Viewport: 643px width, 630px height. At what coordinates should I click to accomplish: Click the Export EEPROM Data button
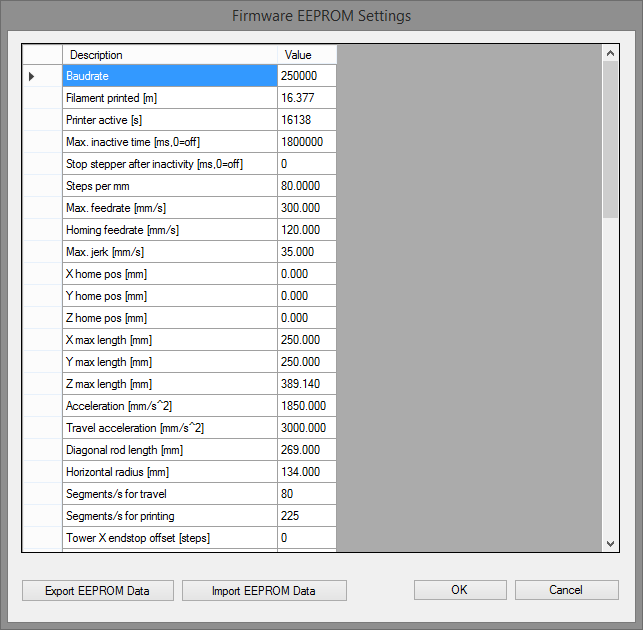coord(98,590)
